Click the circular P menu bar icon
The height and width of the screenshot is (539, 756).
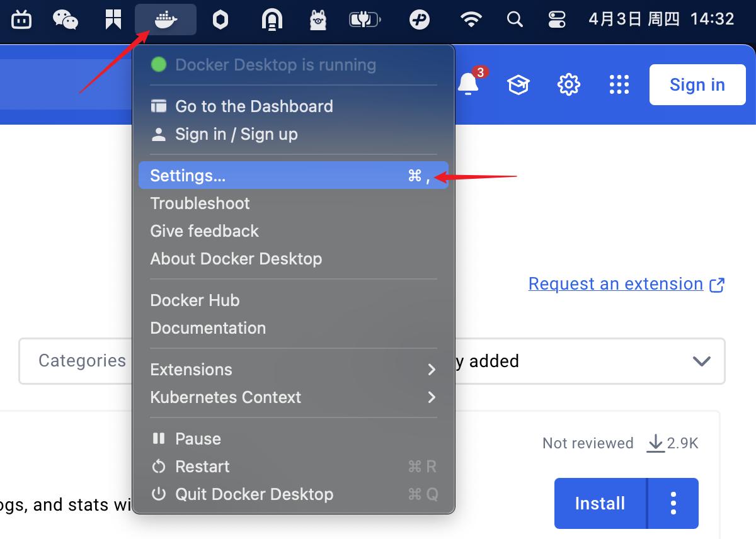point(419,20)
